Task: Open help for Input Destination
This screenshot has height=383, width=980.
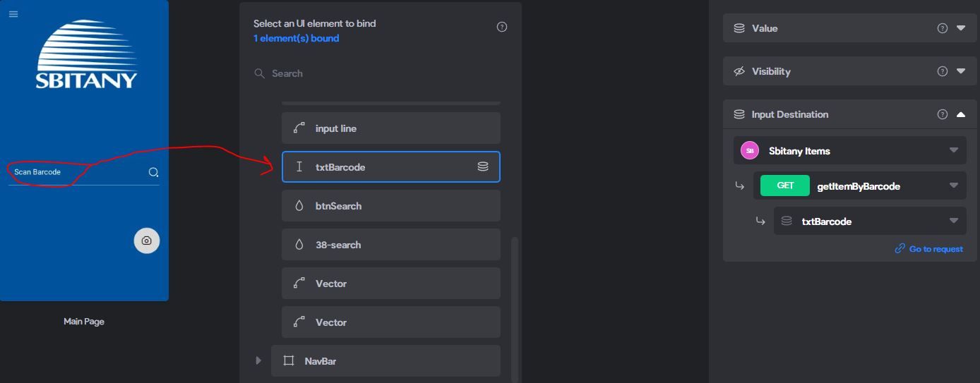Action: point(942,114)
